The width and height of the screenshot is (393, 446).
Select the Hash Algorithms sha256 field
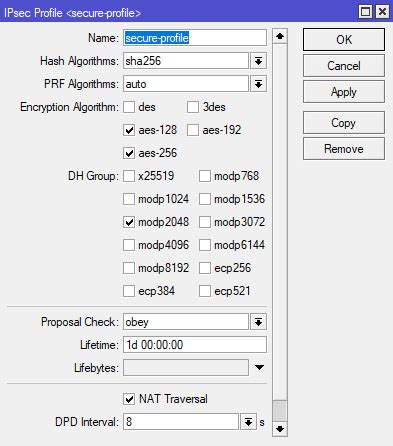(x=186, y=61)
